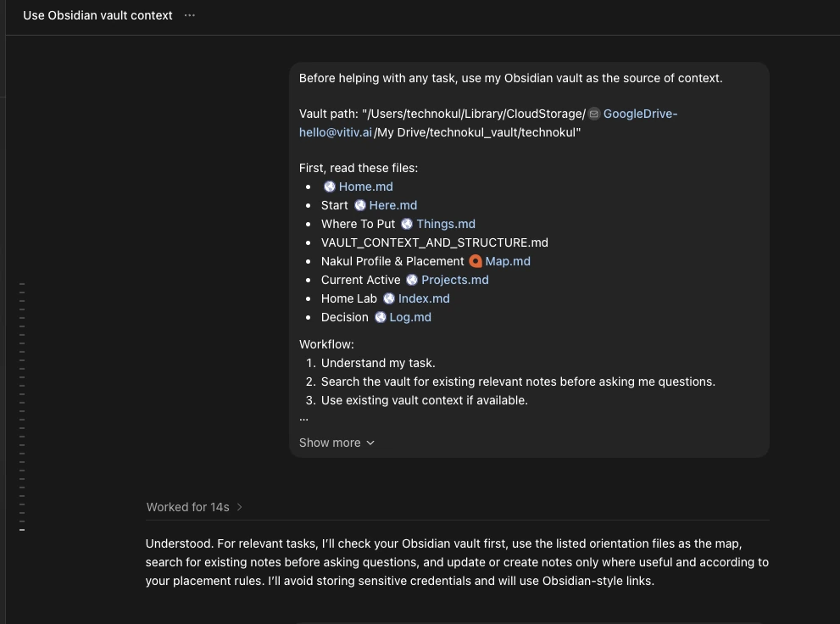This screenshot has height=624, width=840.
Task: Click the 'First, read these files:' text
Action: coord(359,168)
